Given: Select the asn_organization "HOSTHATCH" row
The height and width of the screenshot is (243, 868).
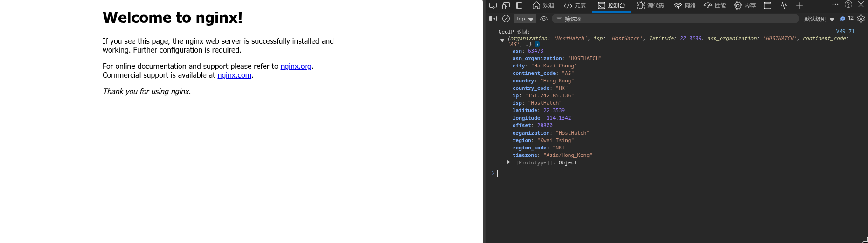Looking at the screenshot, I should tap(557, 59).
